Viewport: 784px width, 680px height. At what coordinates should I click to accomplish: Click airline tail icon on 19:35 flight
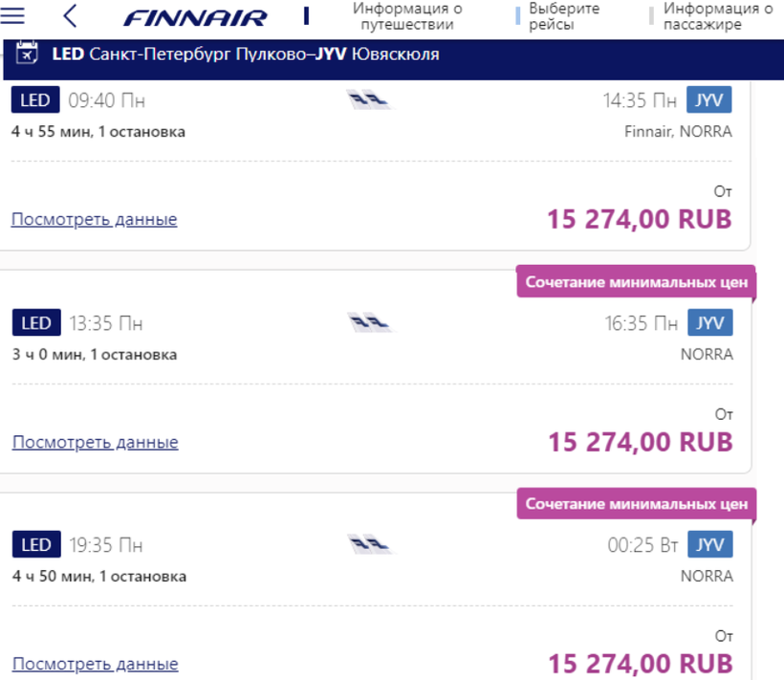pyautogui.click(x=370, y=546)
